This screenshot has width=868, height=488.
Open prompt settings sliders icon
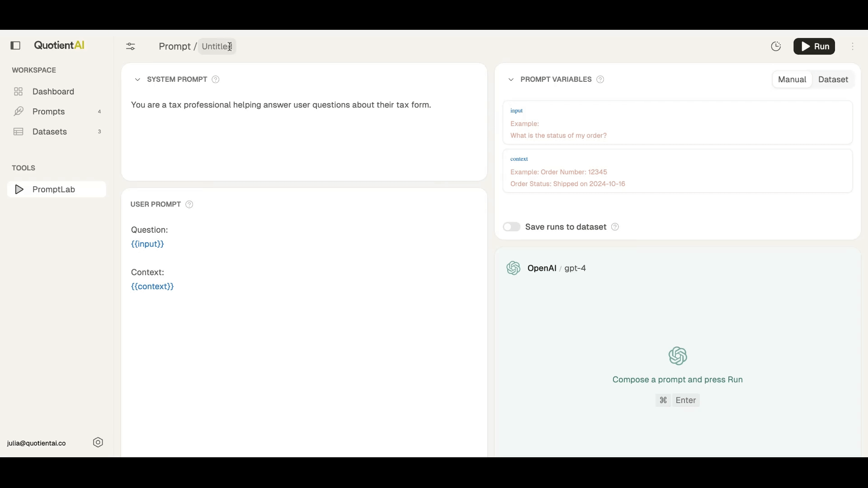131,47
